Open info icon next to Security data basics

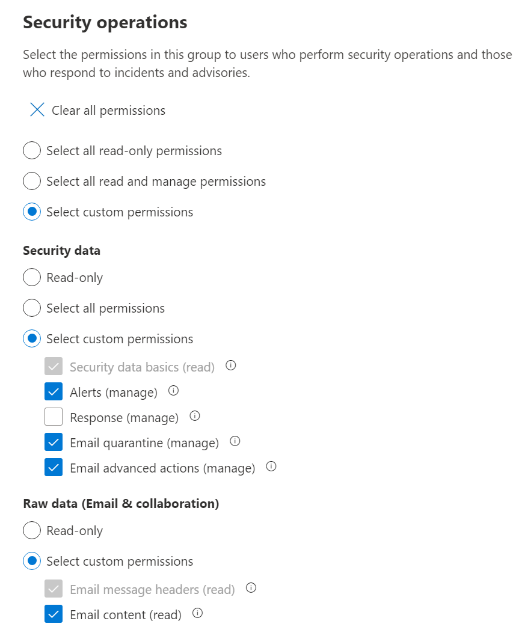coord(231,365)
